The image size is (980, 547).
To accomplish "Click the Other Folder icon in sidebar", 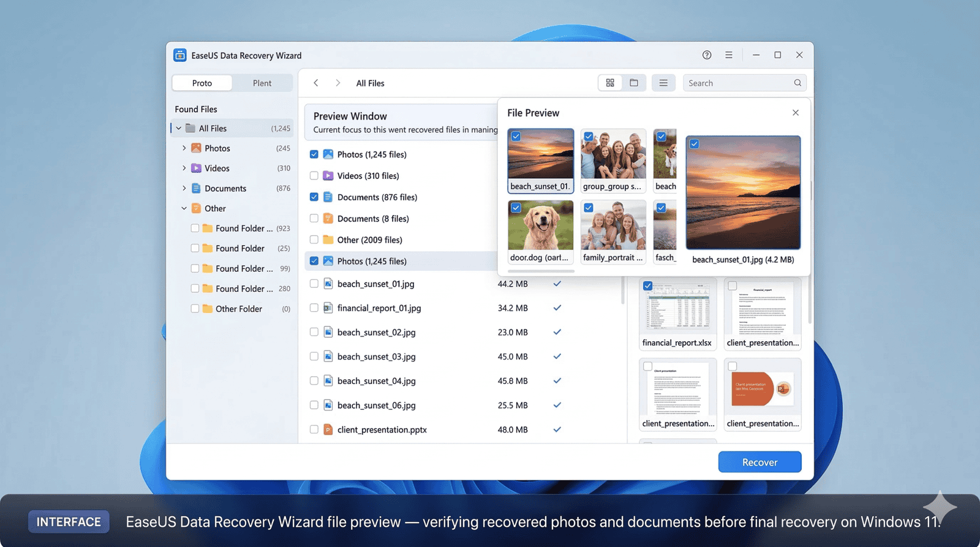I will pyautogui.click(x=208, y=309).
